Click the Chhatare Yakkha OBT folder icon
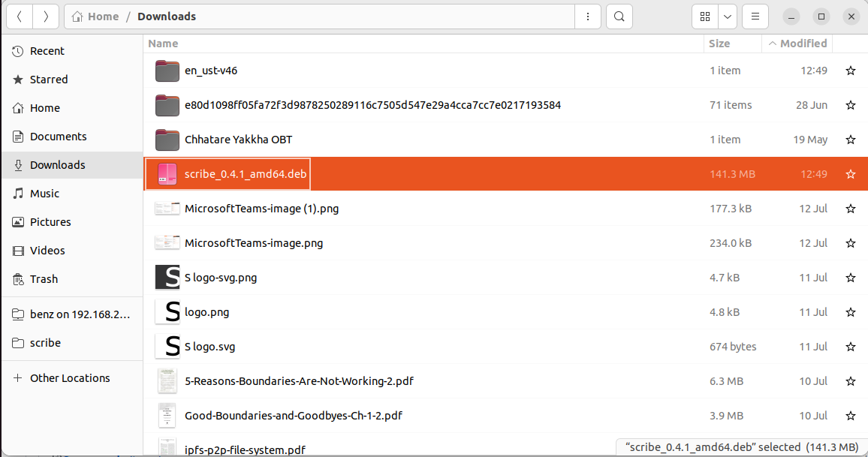Image resolution: width=868 pixels, height=457 pixels. pos(167,140)
